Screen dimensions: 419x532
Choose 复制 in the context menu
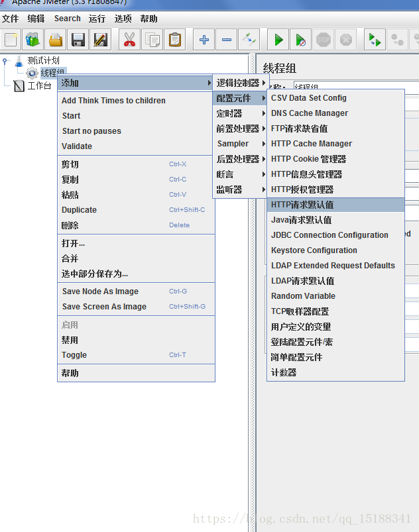pos(136,180)
